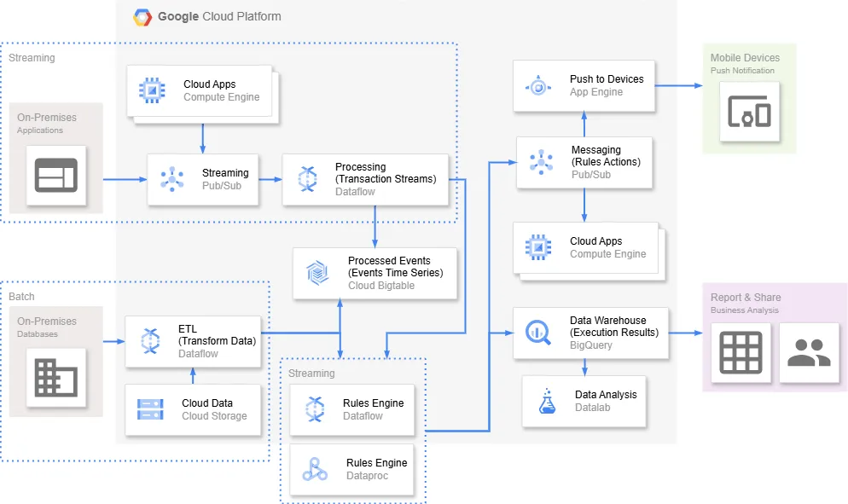Select the Batch group label

pyautogui.click(x=21, y=297)
